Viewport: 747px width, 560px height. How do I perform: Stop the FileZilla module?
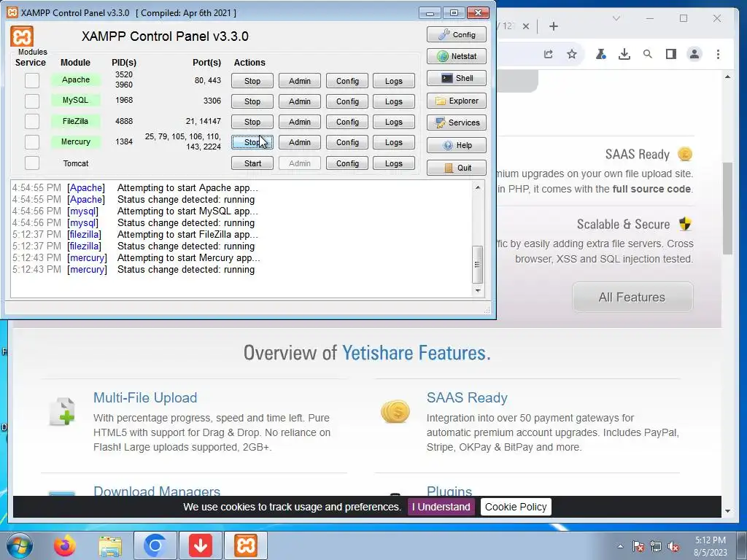(252, 122)
